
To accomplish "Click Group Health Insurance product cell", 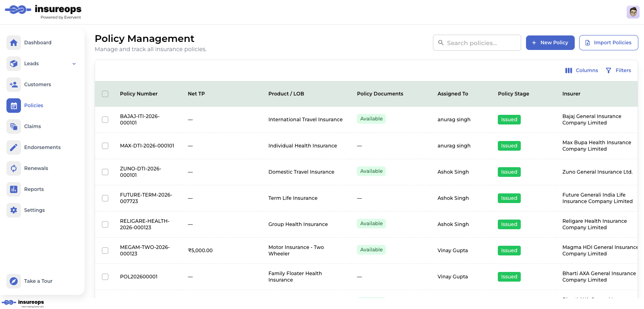I will click(298, 224).
